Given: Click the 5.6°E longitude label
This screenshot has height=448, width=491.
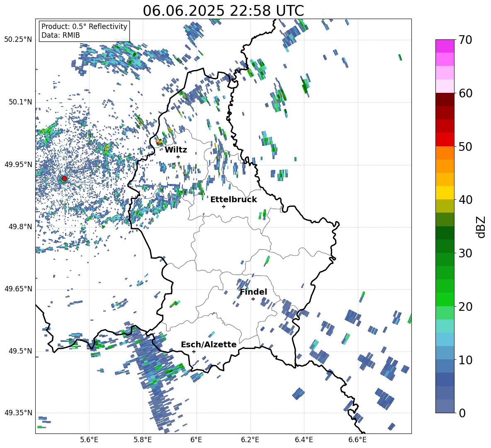Looking at the screenshot, I should (x=89, y=440).
